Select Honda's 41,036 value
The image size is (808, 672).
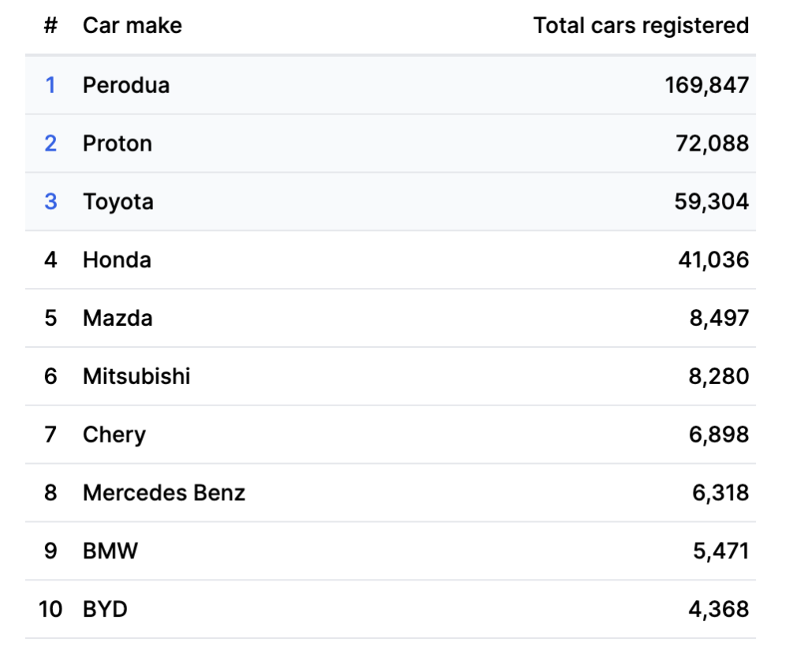click(x=713, y=259)
